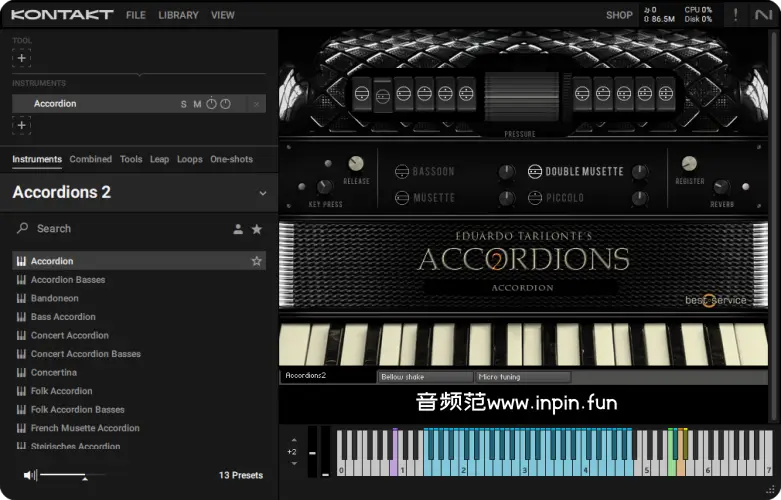Solo the Accordion instrument

[183, 104]
